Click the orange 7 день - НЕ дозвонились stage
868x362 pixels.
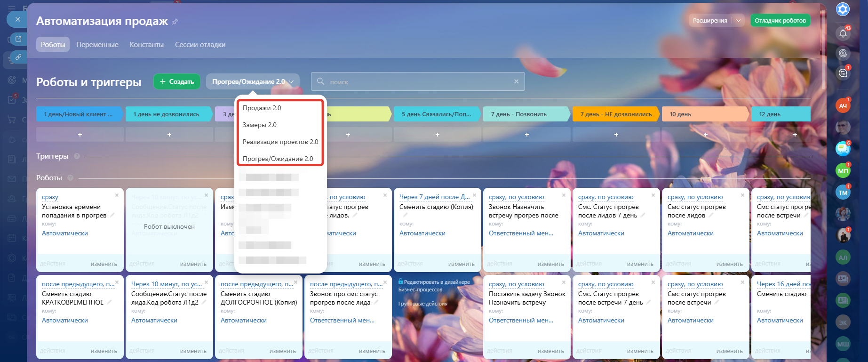(x=615, y=114)
